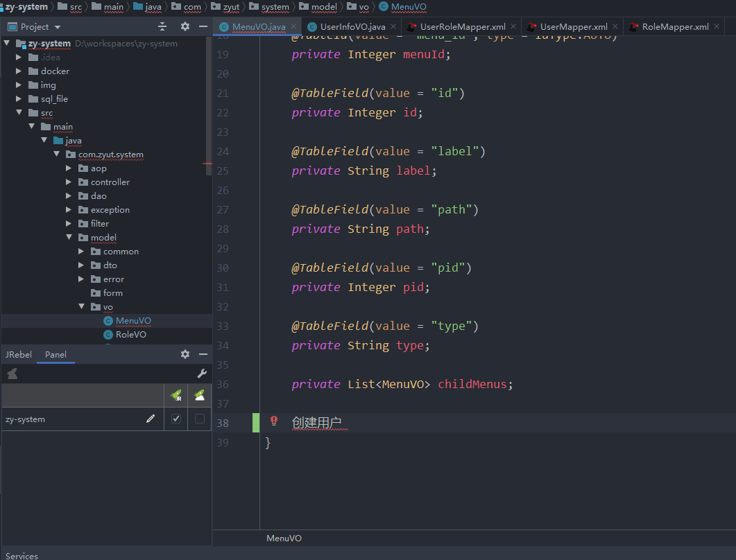Click the pencil edit icon beside zy-system
The width and height of the screenshot is (736, 560).
[151, 419]
